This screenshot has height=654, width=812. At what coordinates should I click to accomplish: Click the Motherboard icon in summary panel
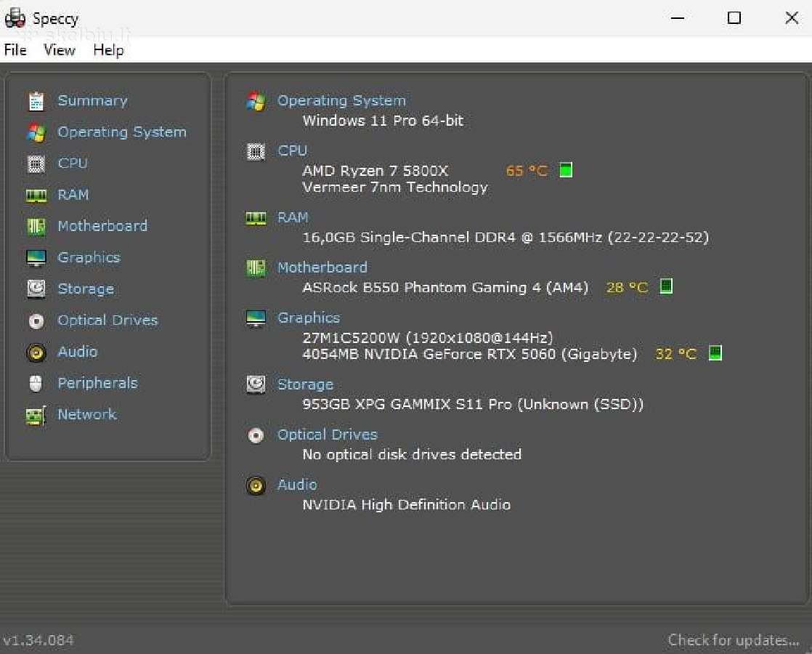point(256,268)
